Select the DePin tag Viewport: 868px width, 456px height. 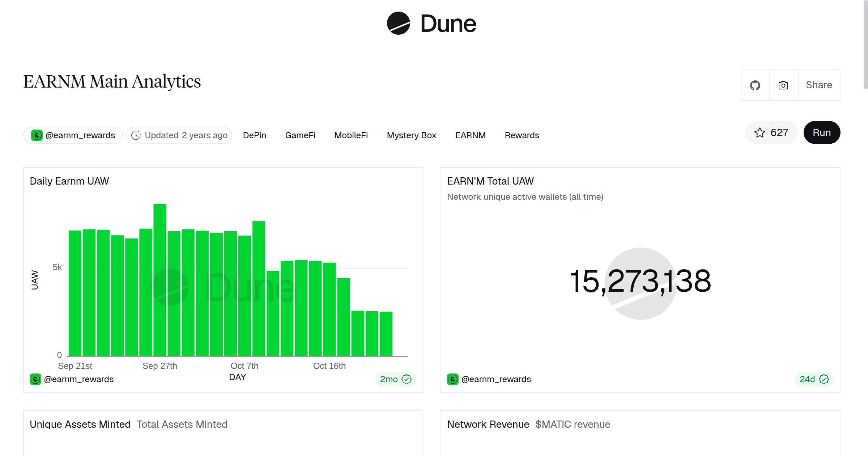tap(254, 135)
